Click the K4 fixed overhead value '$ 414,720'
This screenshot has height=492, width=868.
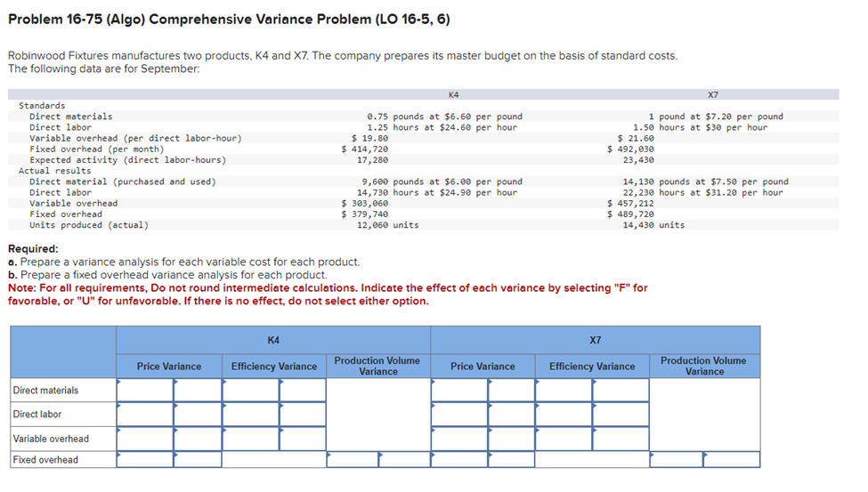pos(365,149)
